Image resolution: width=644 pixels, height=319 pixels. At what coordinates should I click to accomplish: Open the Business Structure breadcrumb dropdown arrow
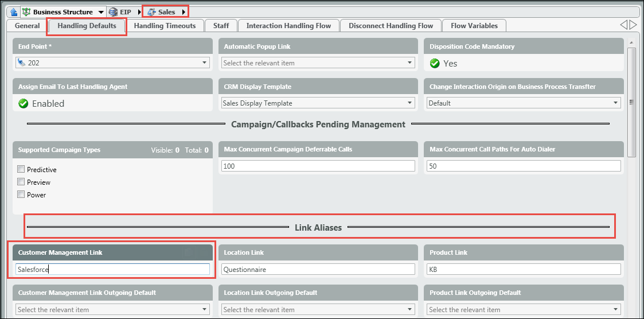click(101, 12)
